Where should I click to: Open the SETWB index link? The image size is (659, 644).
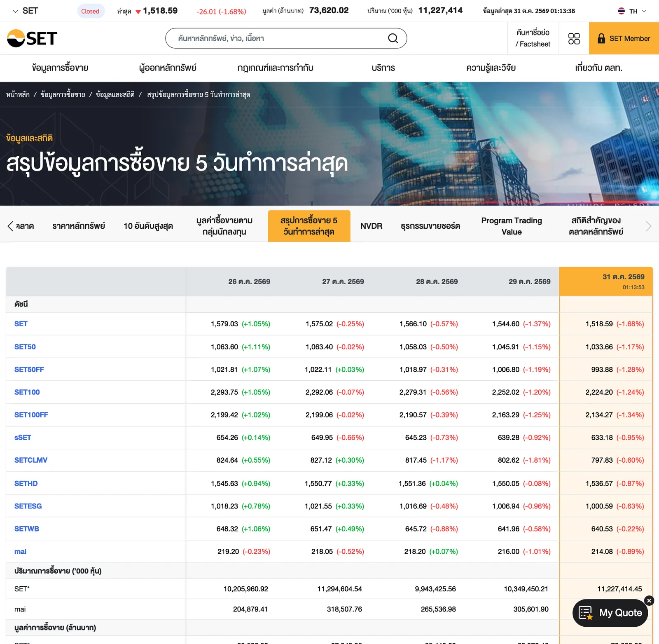click(27, 529)
